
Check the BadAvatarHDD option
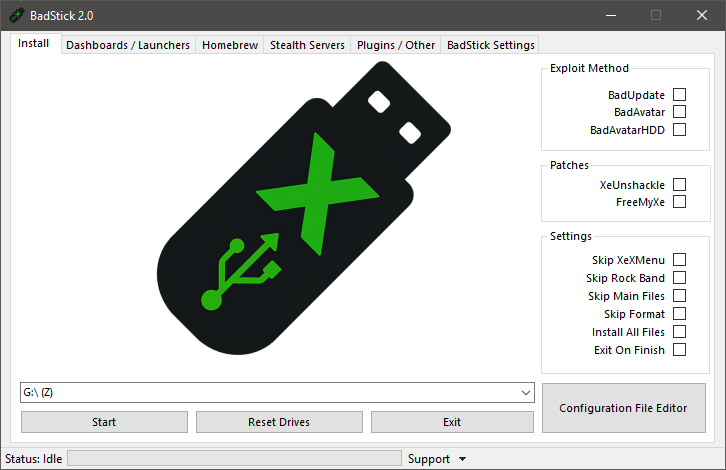pyautogui.click(x=680, y=130)
